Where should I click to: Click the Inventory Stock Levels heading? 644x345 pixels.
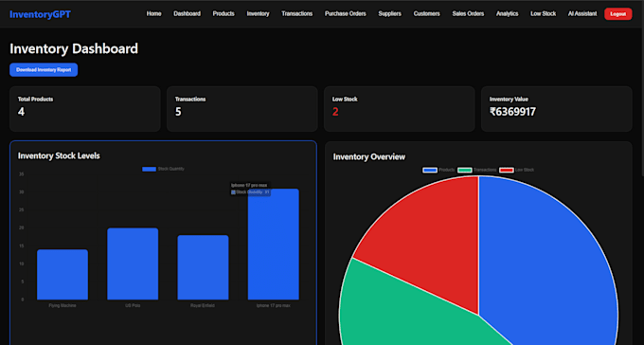pyautogui.click(x=59, y=155)
